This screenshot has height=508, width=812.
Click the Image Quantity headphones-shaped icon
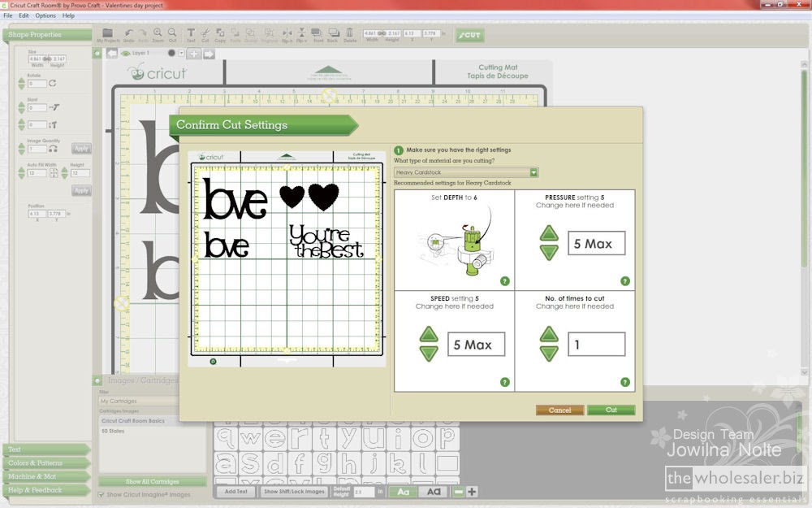[x=53, y=149]
